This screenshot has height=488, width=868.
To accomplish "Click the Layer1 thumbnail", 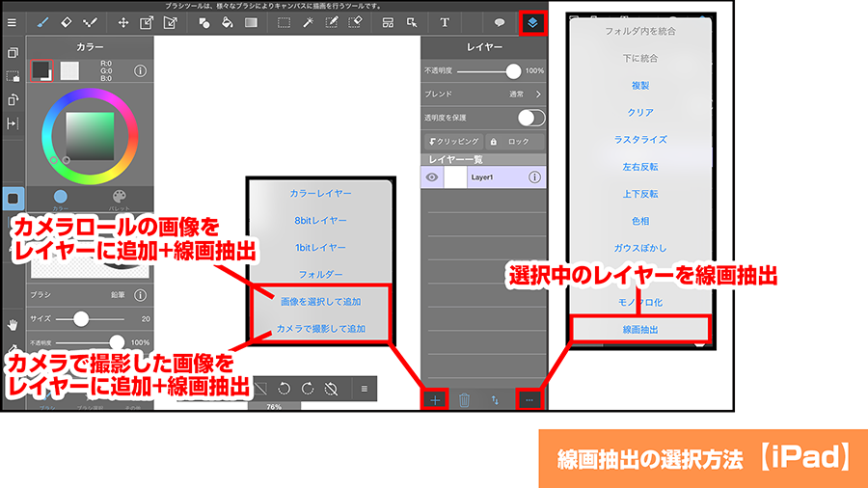I will coord(455,177).
